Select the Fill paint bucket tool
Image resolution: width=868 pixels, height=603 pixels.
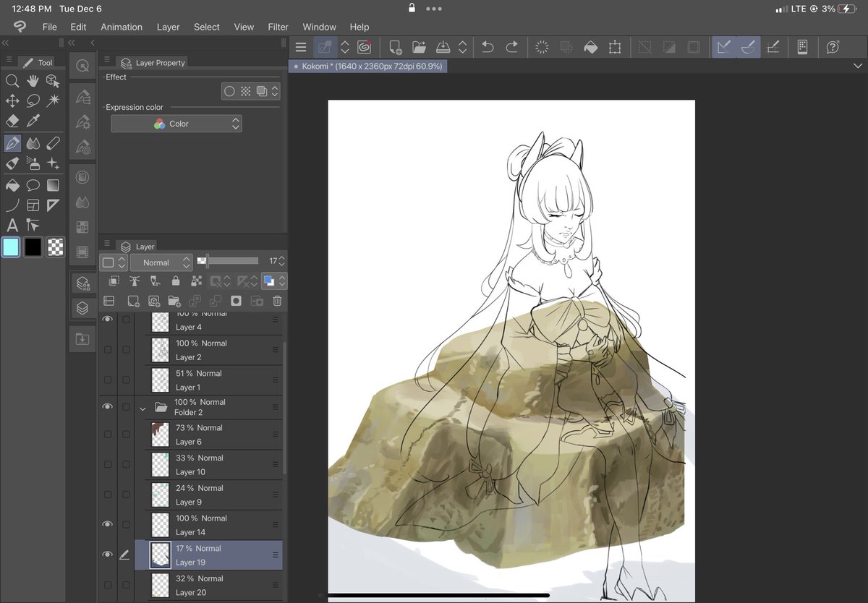click(x=12, y=185)
